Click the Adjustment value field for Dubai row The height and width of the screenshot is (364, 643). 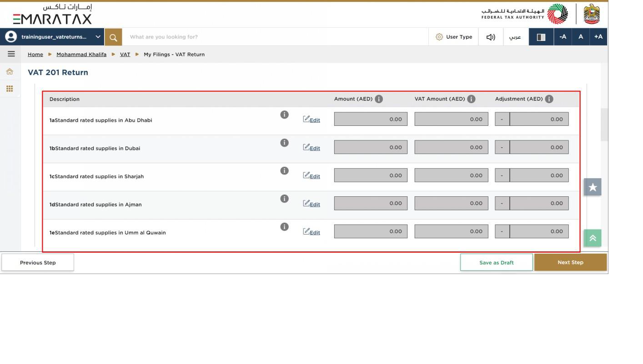539,147
